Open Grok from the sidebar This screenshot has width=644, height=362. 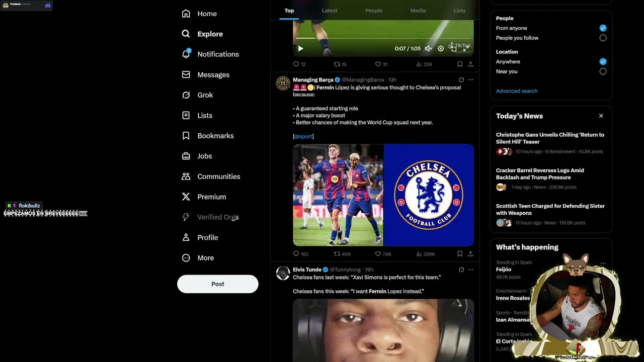click(x=198, y=95)
